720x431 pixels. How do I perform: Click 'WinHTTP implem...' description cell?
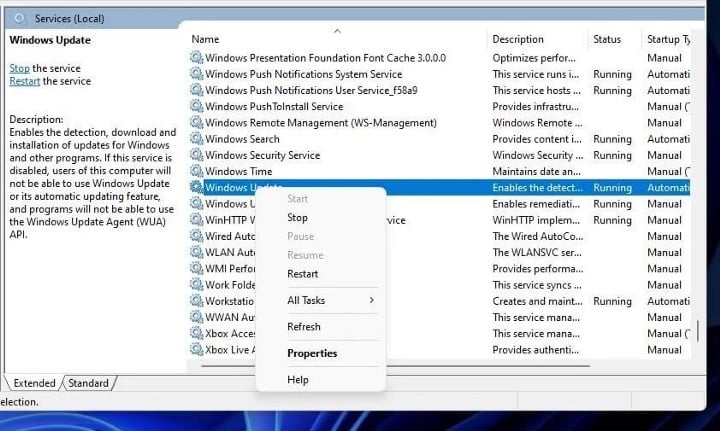point(536,220)
